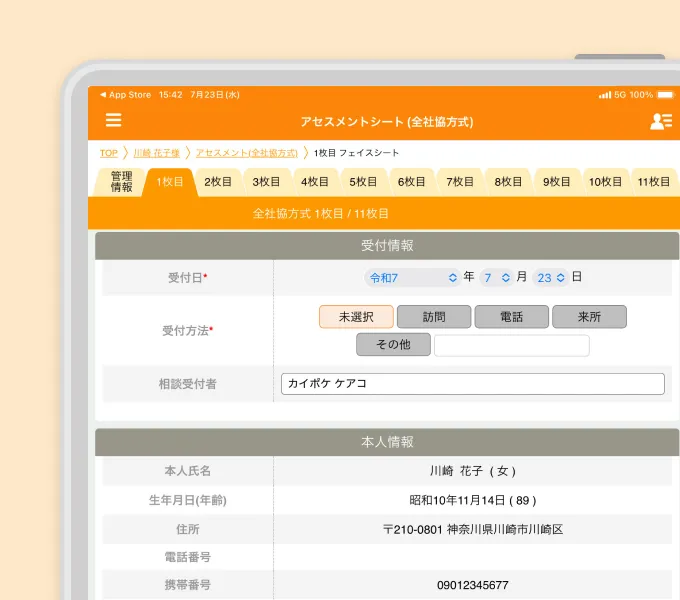
Task: Open the hamburger menu icon
Action: tap(114, 121)
